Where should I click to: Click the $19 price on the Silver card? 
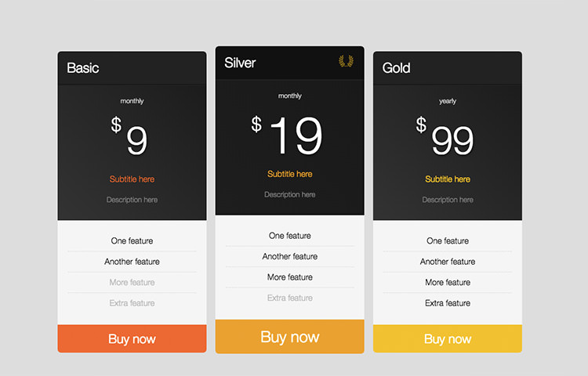[x=287, y=135]
